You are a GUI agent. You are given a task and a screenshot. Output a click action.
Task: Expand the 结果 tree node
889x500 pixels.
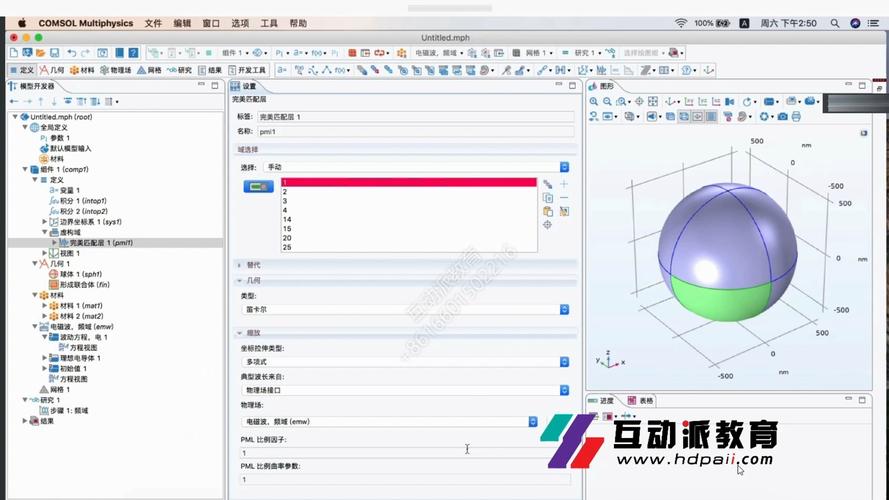click(x=25, y=421)
